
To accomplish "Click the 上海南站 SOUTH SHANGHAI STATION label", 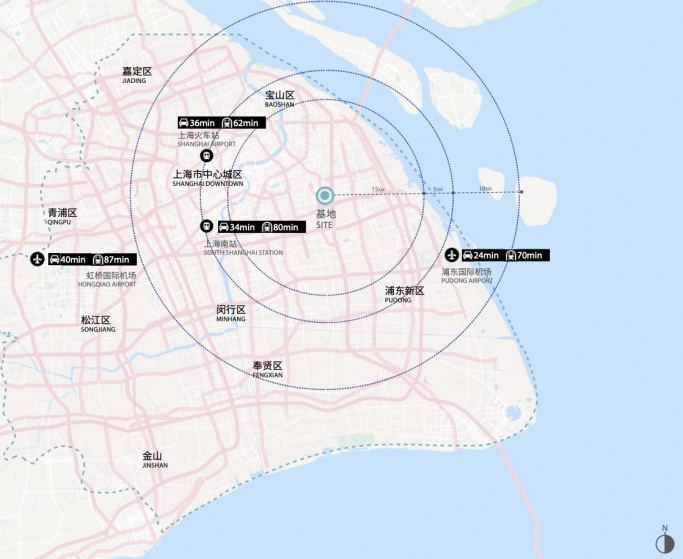I will (x=243, y=247).
